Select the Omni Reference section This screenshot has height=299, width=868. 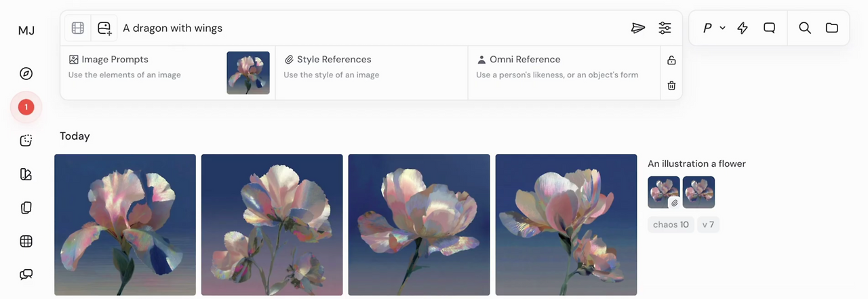[x=564, y=73]
